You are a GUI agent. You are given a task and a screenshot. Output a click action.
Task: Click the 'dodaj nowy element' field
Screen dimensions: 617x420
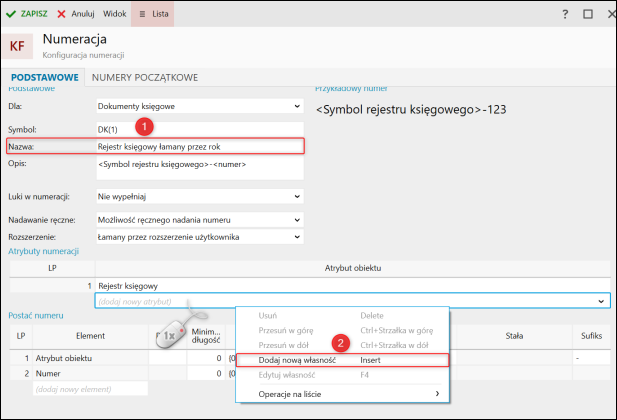point(91,389)
